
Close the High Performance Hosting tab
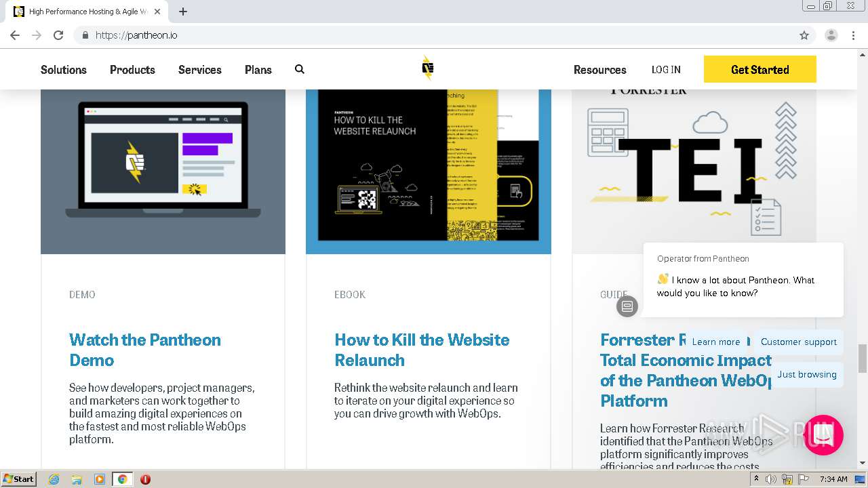[157, 12]
